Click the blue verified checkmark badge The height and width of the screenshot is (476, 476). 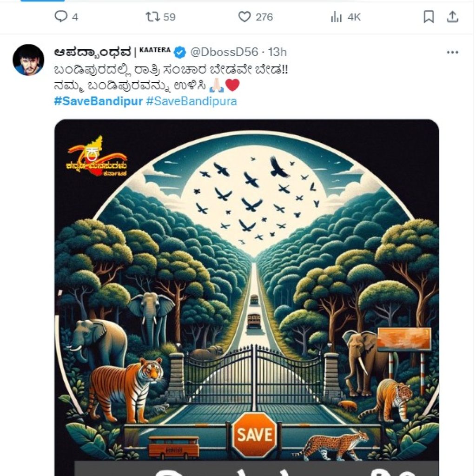[x=180, y=52]
